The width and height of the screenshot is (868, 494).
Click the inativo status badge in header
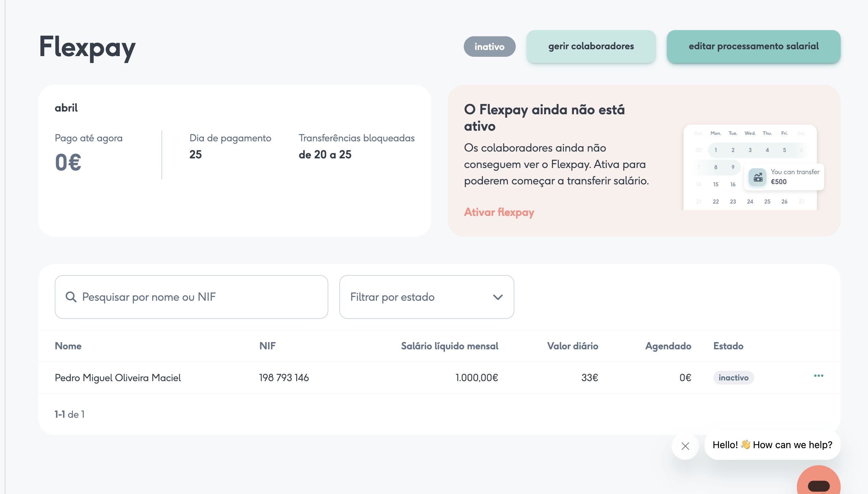(x=489, y=47)
